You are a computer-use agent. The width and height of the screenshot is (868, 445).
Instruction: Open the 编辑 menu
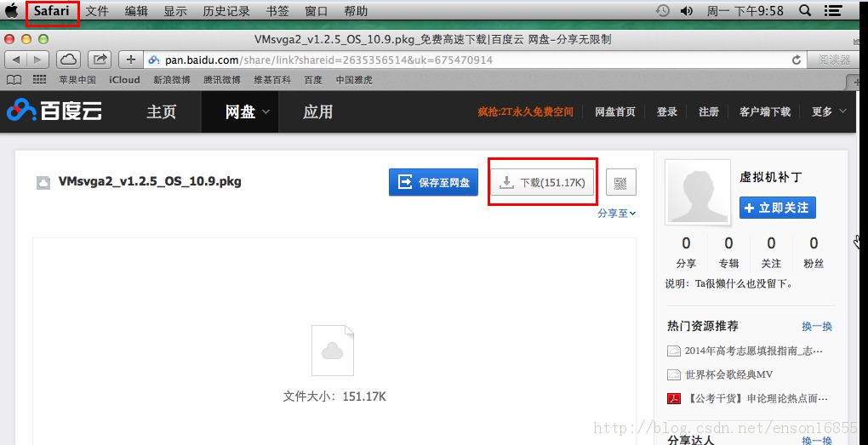pyautogui.click(x=136, y=11)
